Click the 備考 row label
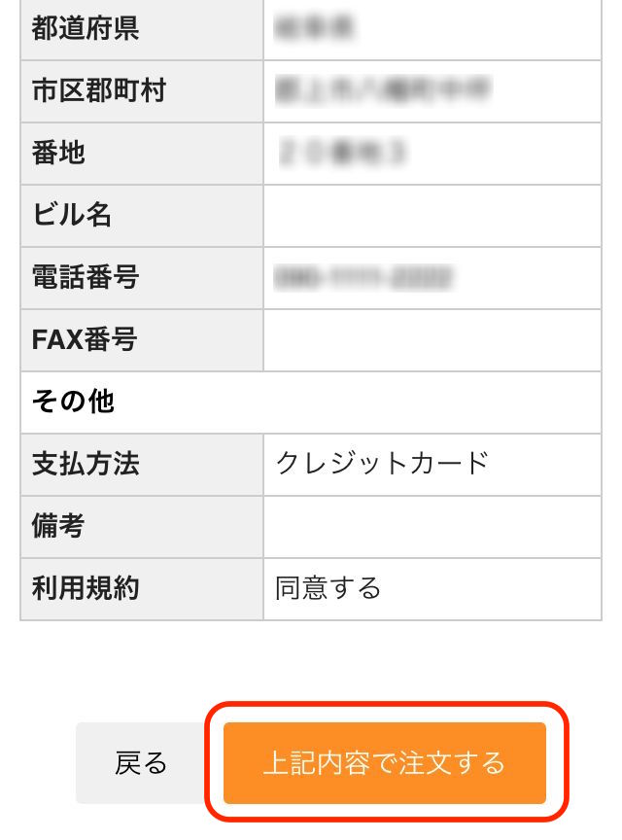Viewport: 622px width, 840px height. tap(59, 526)
